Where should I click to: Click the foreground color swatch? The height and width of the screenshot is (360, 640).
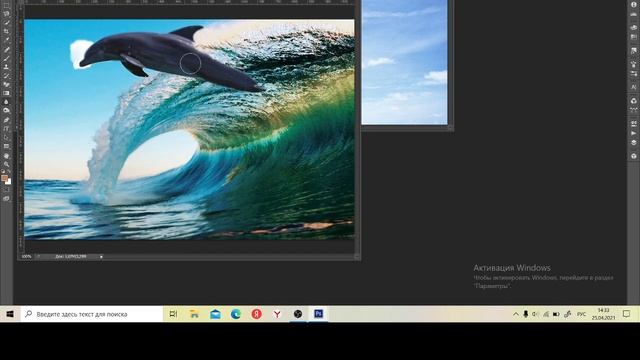4,178
